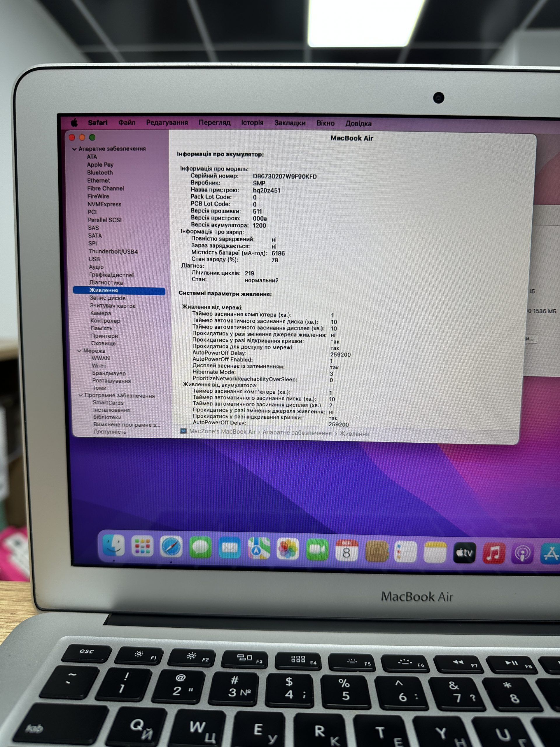
Task: Open the Apple menu
Action: click(74, 123)
